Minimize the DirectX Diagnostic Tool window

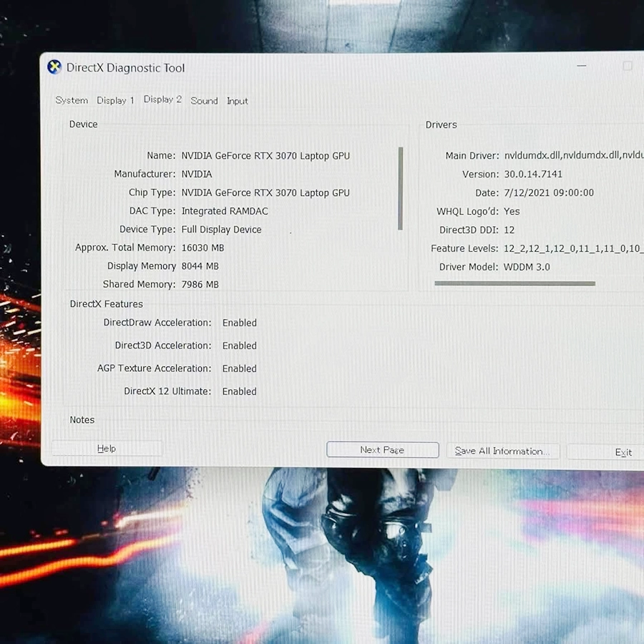[582, 66]
